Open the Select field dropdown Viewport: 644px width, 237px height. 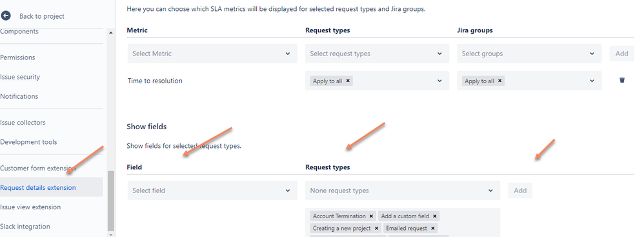tap(212, 191)
